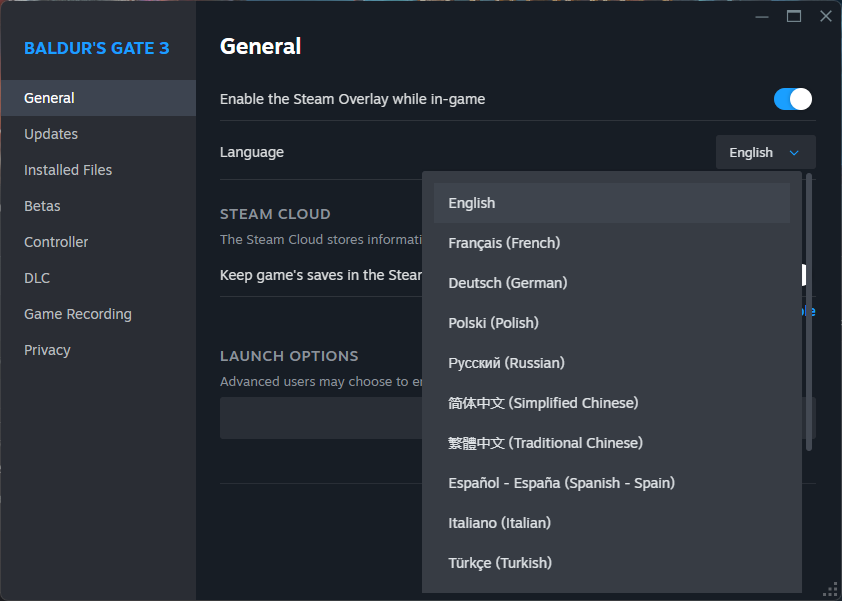
Task: Click the Baldur's Gate 3 title
Action: [x=97, y=48]
